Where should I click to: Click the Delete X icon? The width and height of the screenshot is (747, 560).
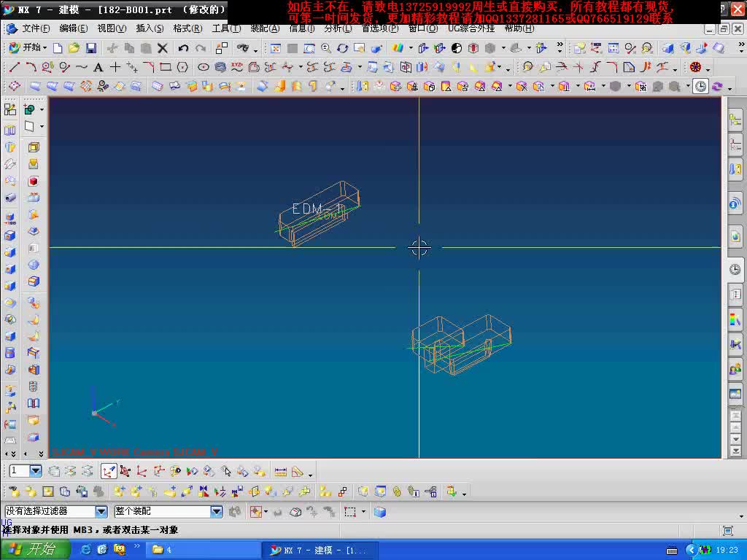(163, 48)
